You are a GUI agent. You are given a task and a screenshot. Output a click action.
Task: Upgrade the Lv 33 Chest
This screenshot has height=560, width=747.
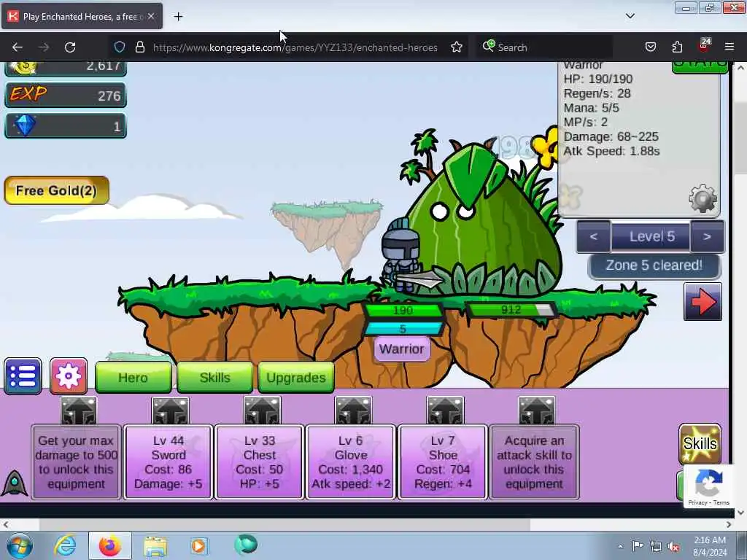point(260,462)
